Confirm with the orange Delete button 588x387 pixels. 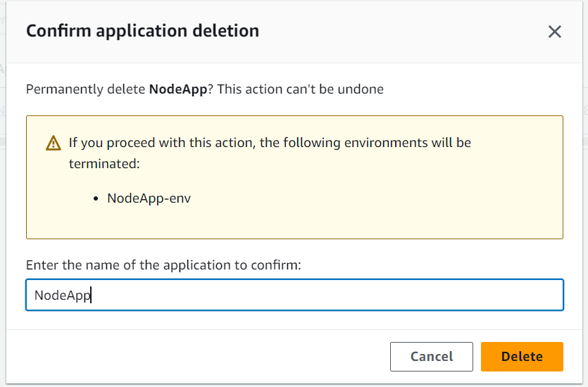(522, 356)
